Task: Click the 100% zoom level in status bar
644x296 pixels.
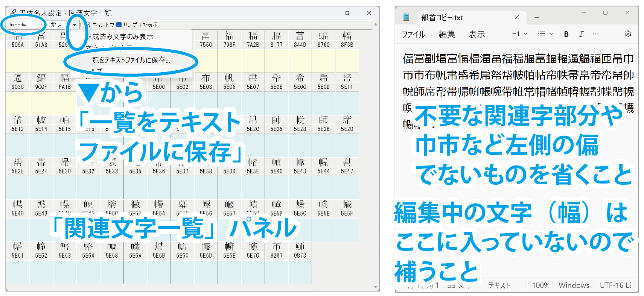Action: coord(540,285)
